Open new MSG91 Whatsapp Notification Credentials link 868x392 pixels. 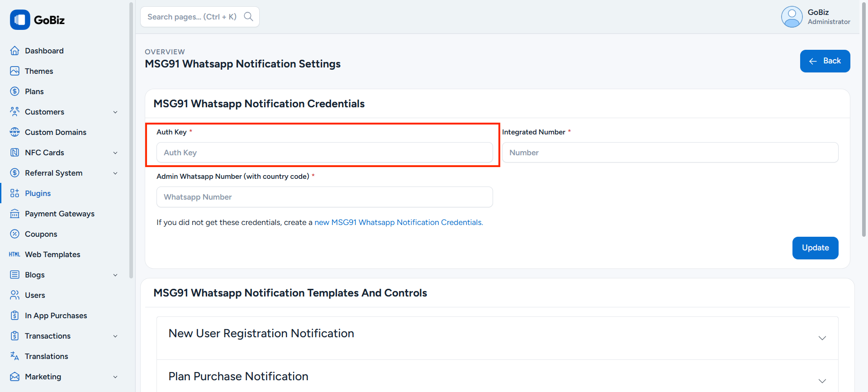tap(398, 222)
